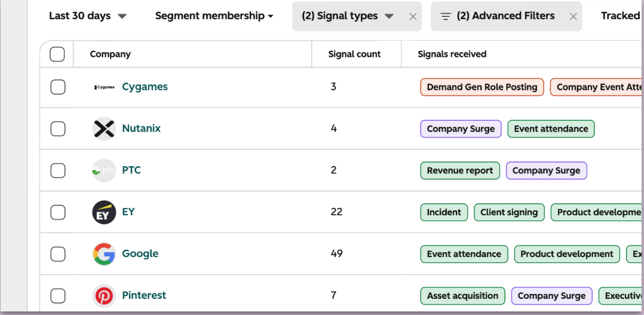Select the Google row checkbox
Screen dimensions: 644x315
(x=58, y=254)
